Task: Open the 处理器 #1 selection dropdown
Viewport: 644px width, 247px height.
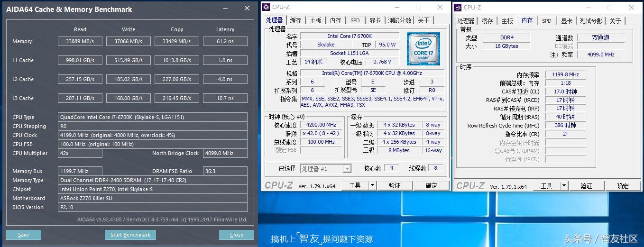Action: click(x=326, y=168)
